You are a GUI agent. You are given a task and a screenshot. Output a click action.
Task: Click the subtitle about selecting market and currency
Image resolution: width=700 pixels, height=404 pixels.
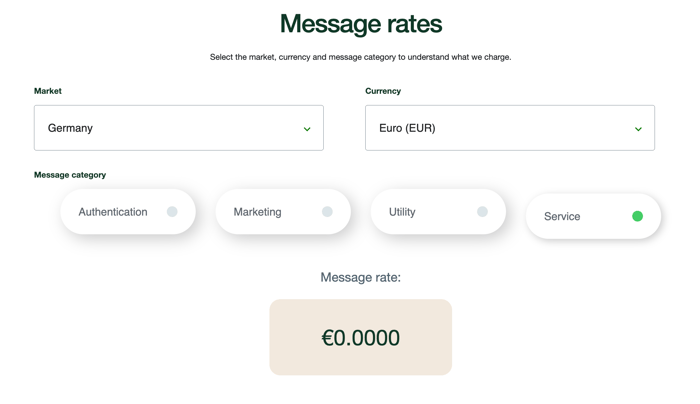click(361, 57)
